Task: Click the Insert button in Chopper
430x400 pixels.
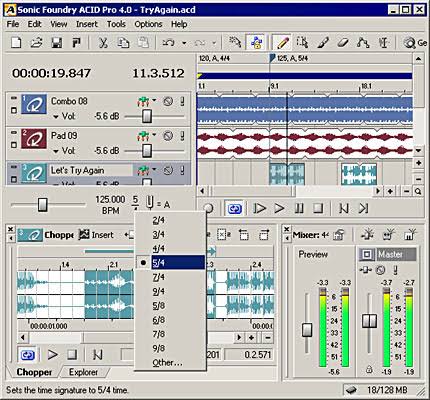Action: click(x=96, y=235)
